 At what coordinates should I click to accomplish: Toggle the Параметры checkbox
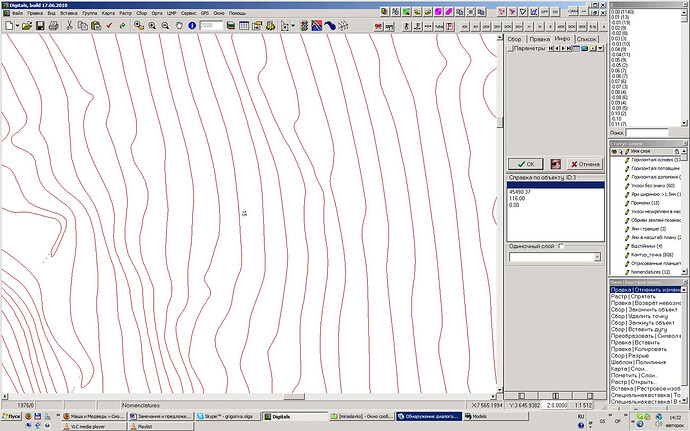click(510, 48)
